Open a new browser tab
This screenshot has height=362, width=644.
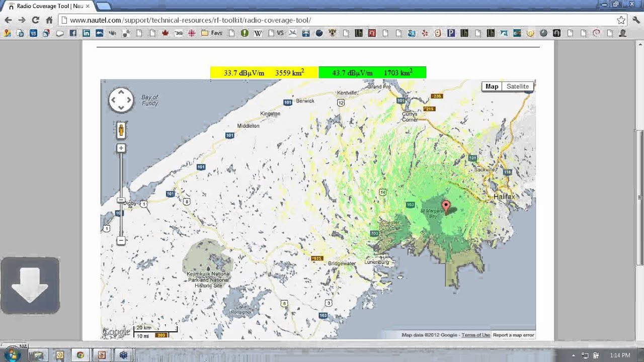[x=103, y=6]
